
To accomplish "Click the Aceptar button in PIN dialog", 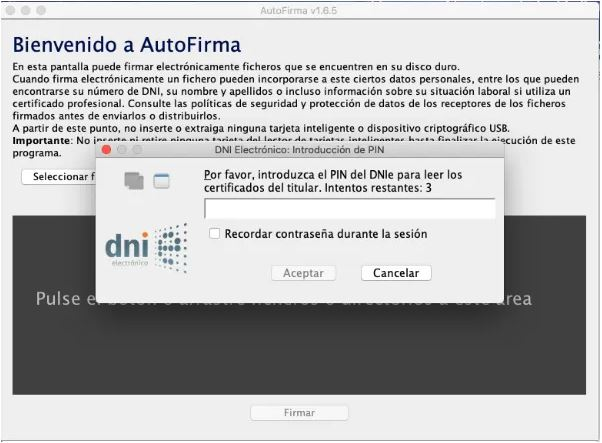I will [x=303, y=273].
